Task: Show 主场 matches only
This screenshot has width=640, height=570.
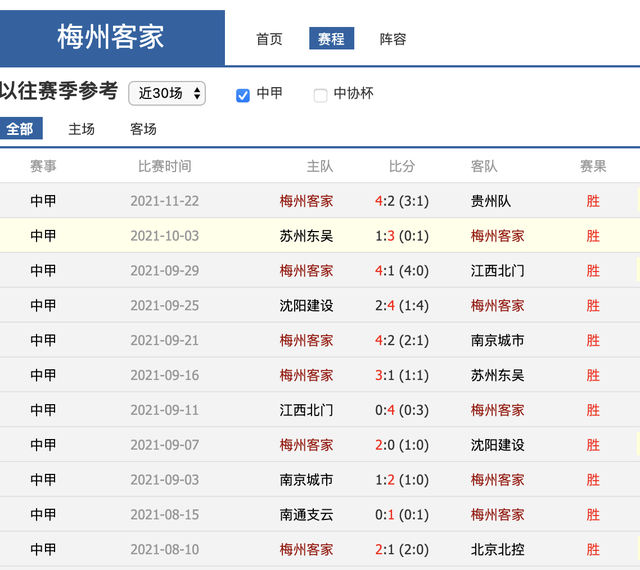Action: (x=81, y=129)
